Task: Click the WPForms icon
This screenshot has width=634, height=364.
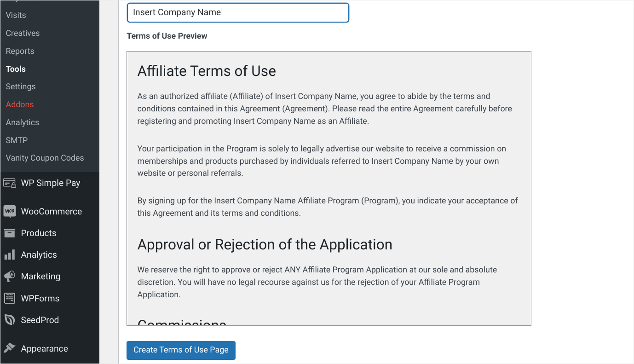Action: [10, 298]
